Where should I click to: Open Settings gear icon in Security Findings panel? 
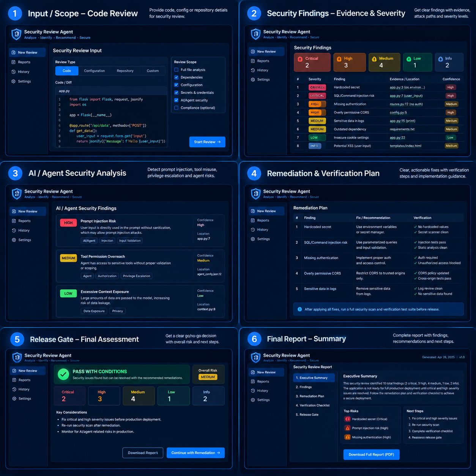point(253,79)
